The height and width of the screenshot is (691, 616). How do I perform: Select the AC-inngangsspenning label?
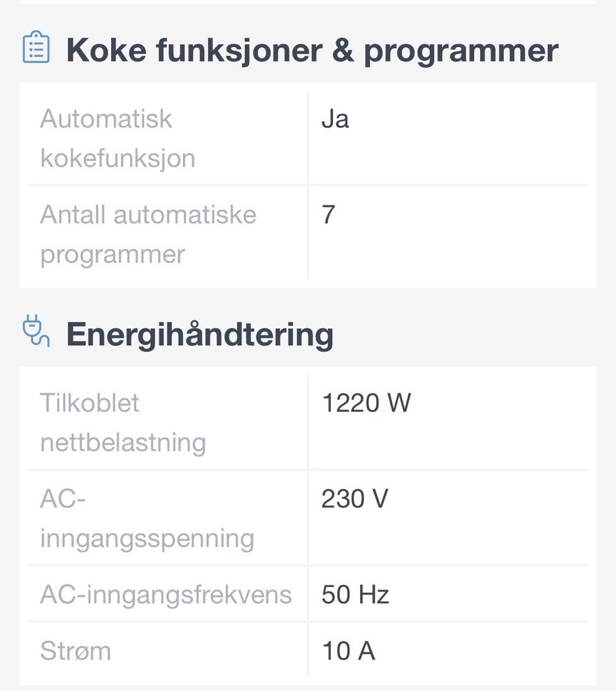tap(147, 518)
